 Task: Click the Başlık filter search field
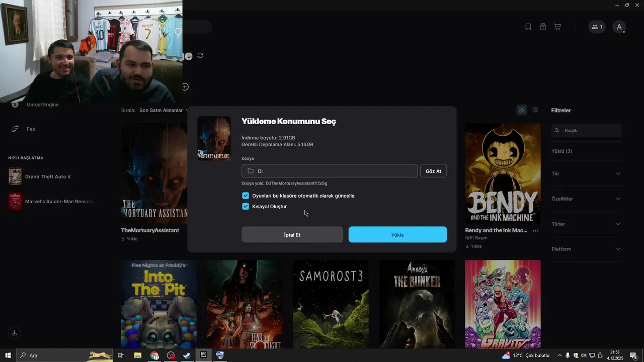[x=587, y=130]
